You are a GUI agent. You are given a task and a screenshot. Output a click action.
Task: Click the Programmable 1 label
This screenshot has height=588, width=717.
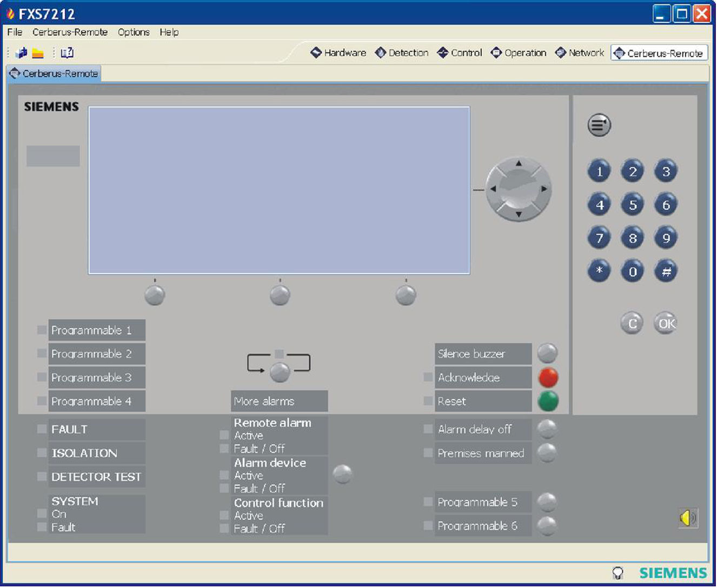[97, 330]
